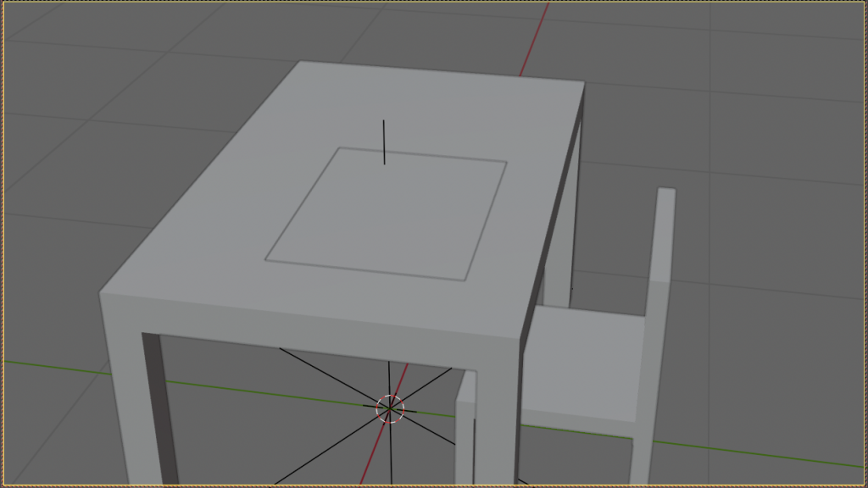Click the chair's front-left leg
This screenshot has width=868, height=488.
click(x=464, y=449)
